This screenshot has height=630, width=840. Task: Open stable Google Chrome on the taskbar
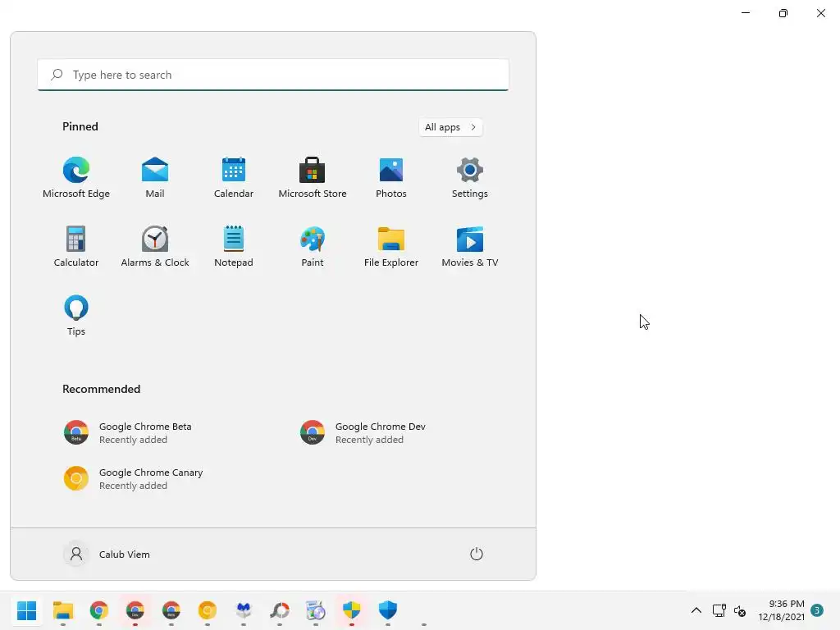(x=99, y=610)
